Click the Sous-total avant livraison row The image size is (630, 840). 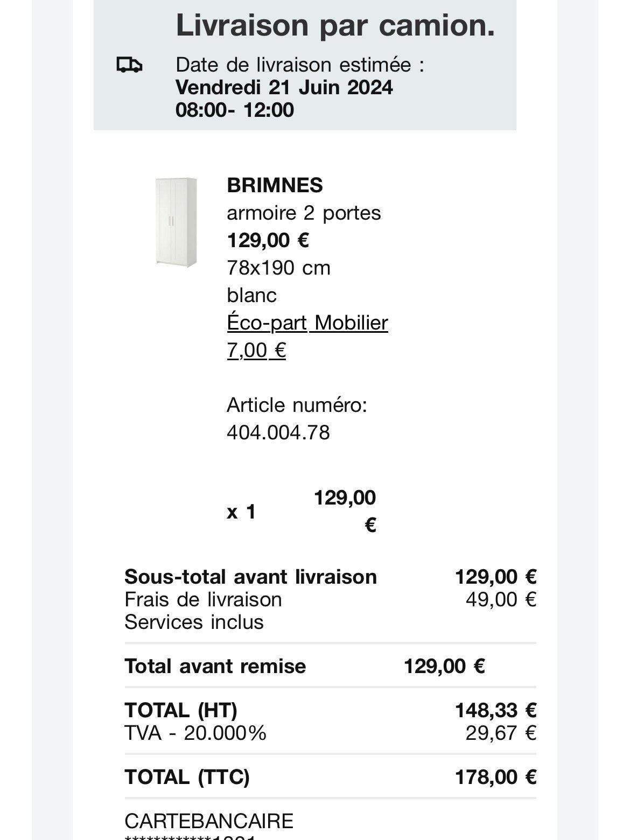(330, 577)
